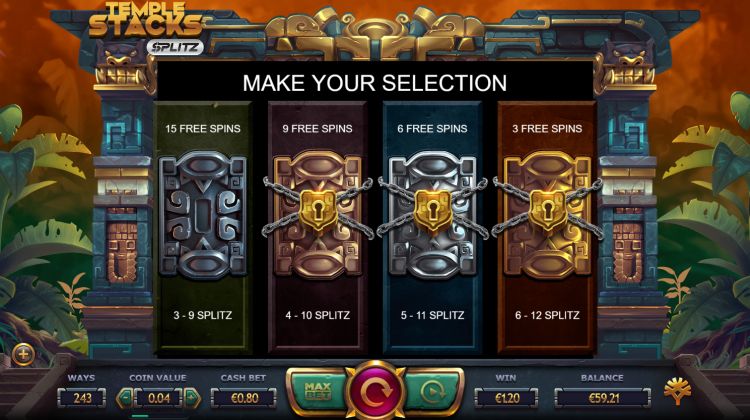Screen dimensions: 750x420
Task: Click the padlock on 6 Free Spins door
Action: tap(433, 210)
